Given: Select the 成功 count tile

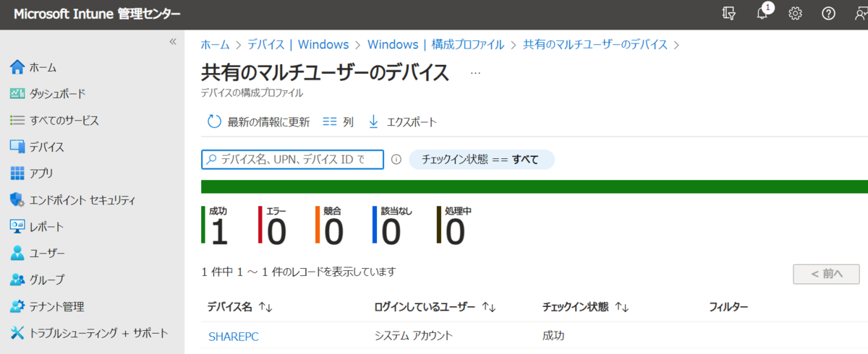Looking at the screenshot, I should [x=216, y=225].
